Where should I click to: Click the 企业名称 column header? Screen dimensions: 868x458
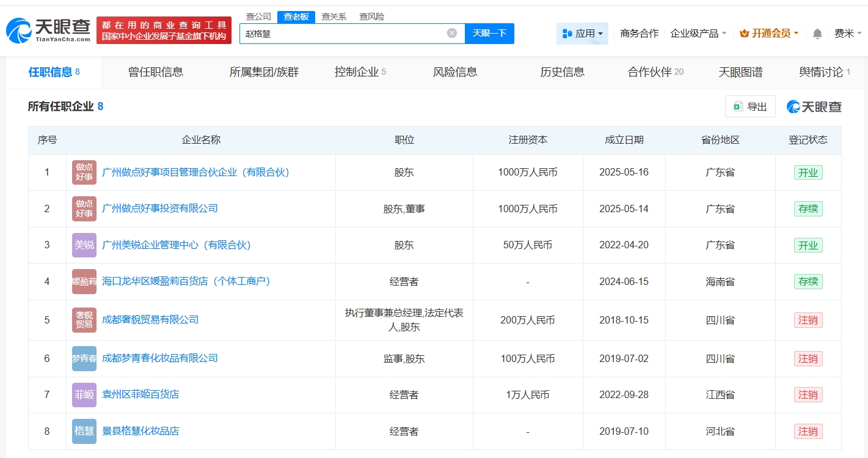[201, 140]
